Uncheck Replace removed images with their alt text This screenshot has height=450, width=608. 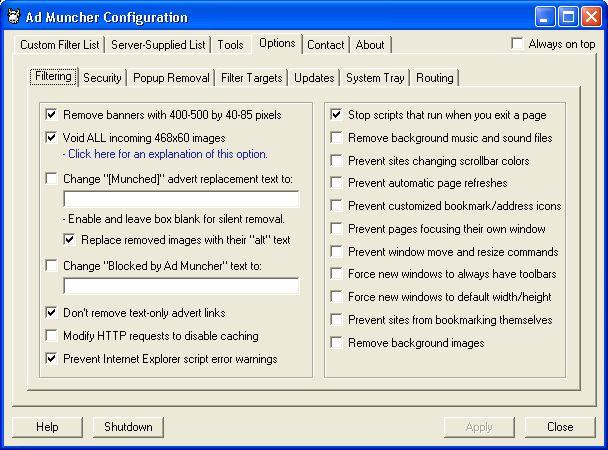pos(69,239)
